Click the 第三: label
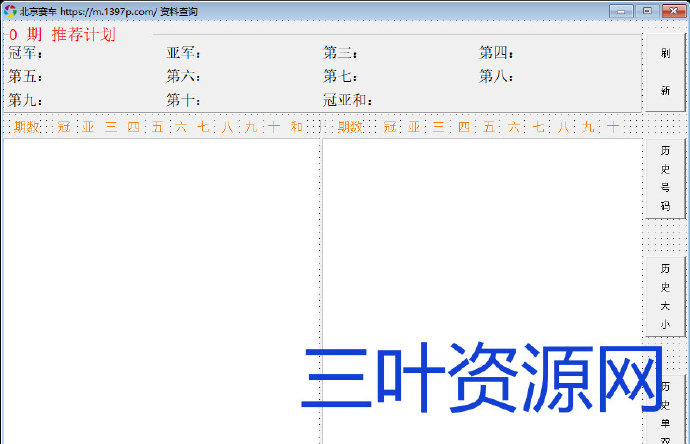Viewport: 690px width, 444px height. pyautogui.click(x=340, y=53)
